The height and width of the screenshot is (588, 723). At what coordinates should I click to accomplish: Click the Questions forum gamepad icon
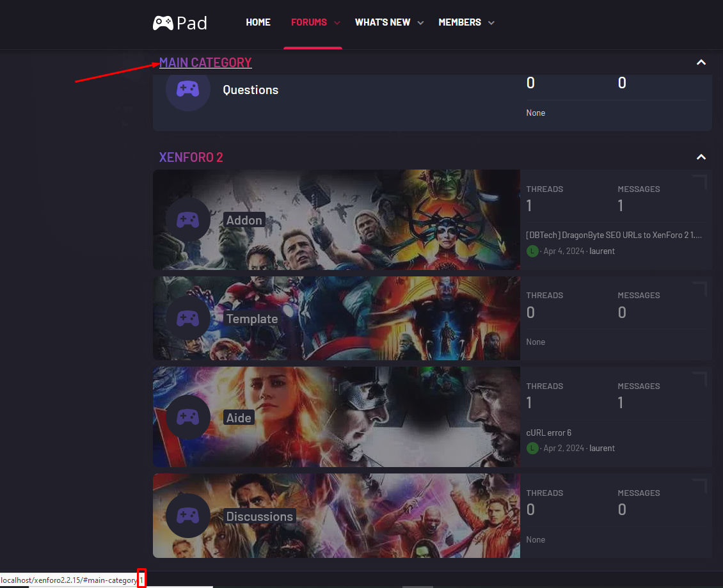click(x=187, y=90)
